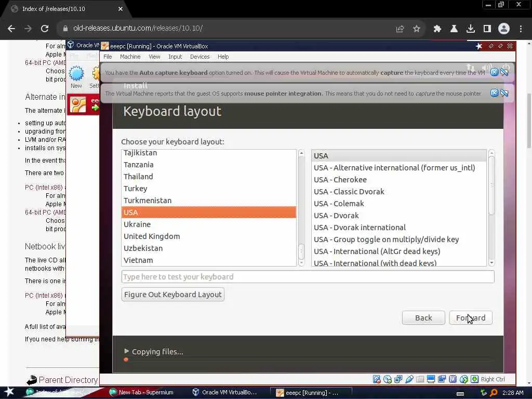The image size is (532, 399).
Task: Click the Back button in installer
Action: 423,318
